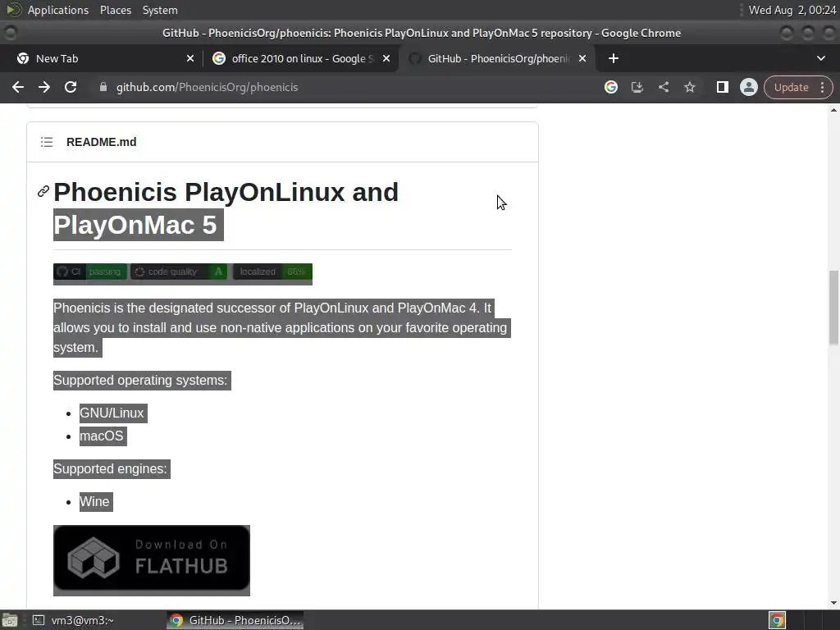
Task: Click the Phoenicis PlayOnLinux heading text
Action: coord(226,208)
